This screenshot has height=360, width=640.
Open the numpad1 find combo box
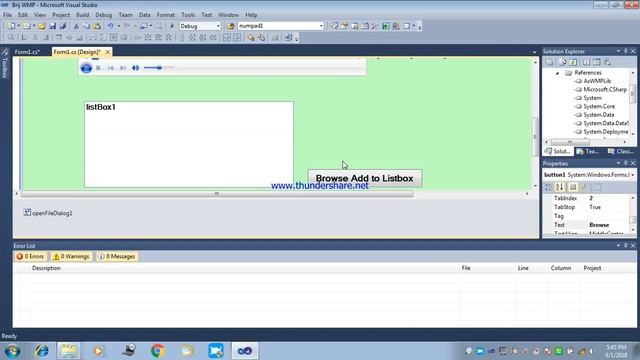[x=321, y=26]
